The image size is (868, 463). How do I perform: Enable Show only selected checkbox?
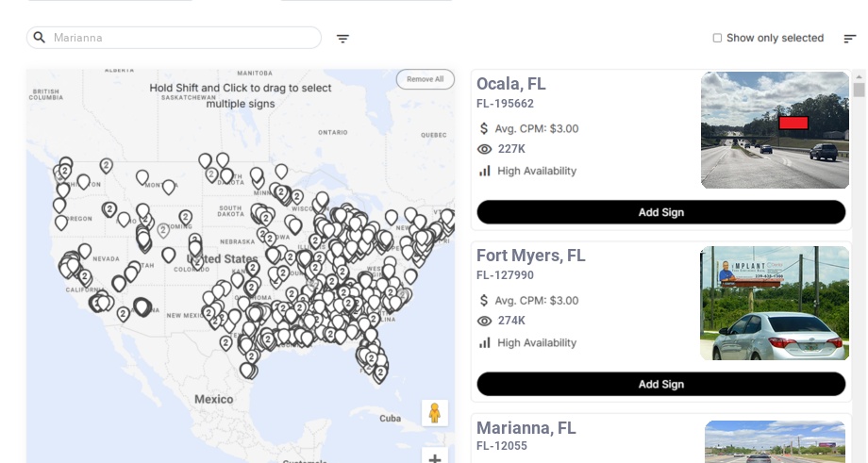717,39
